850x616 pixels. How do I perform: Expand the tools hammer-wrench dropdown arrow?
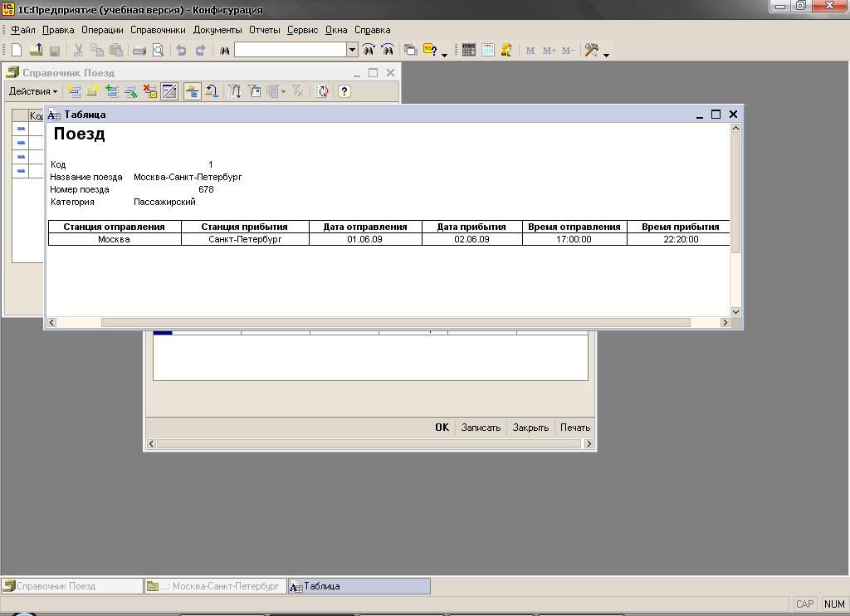click(x=607, y=54)
